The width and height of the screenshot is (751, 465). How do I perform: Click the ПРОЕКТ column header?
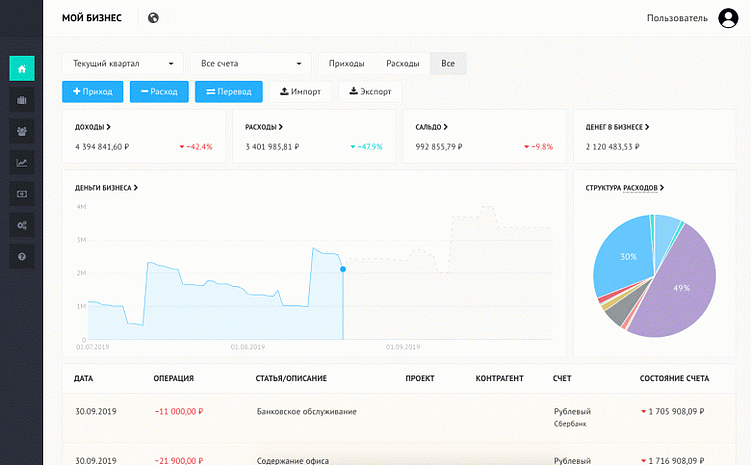[x=420, y=378]
